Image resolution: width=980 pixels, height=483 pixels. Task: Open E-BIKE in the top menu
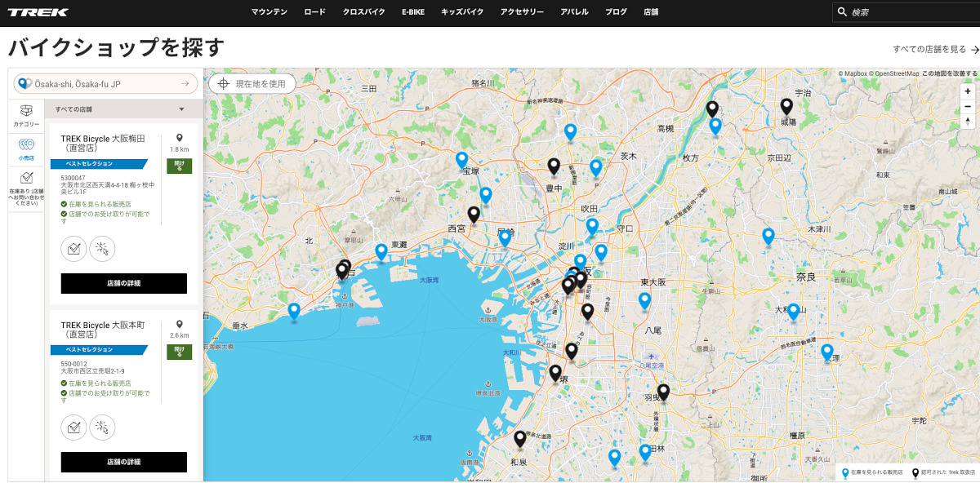point(413,12)
